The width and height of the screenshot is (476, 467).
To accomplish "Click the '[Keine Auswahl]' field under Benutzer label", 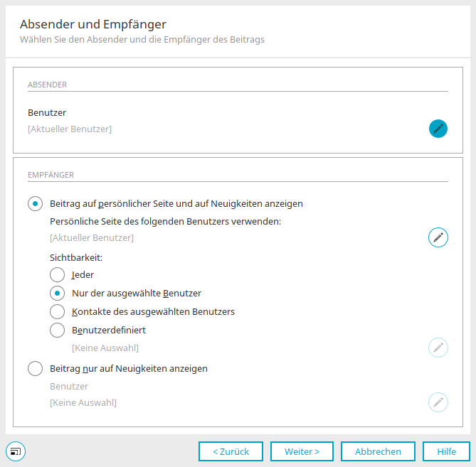I will coord(83,403).
